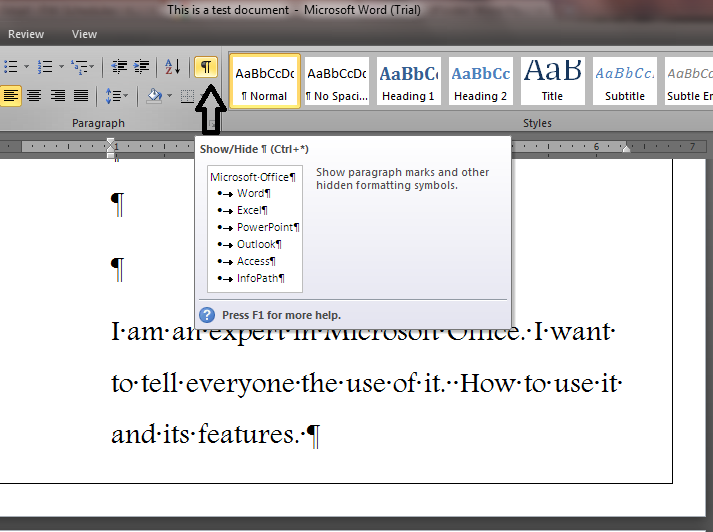Decrease the paragraph indent
This screenshot has height=532, width=713.
tap(119, 66)
